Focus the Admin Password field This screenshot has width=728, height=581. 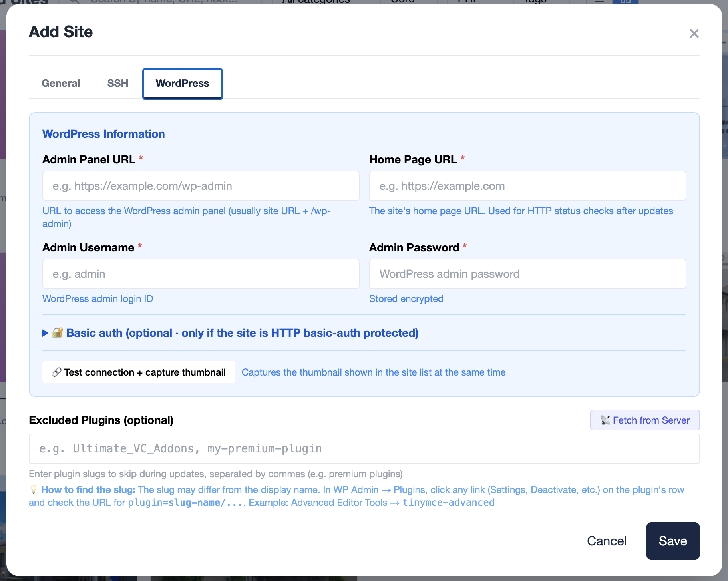[527, 274]
